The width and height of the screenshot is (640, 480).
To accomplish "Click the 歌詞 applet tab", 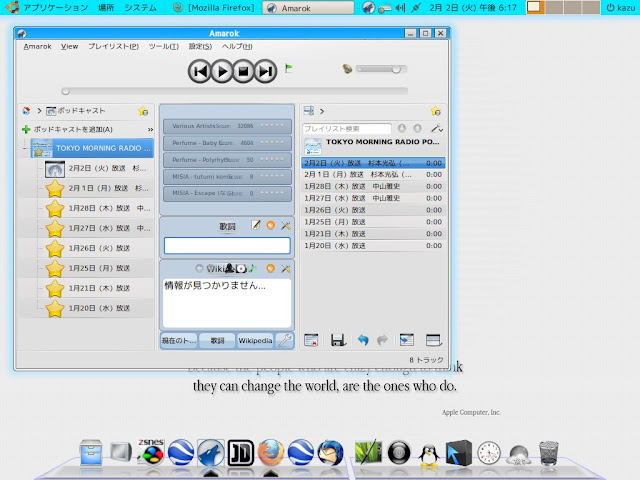I will (217, 340).
